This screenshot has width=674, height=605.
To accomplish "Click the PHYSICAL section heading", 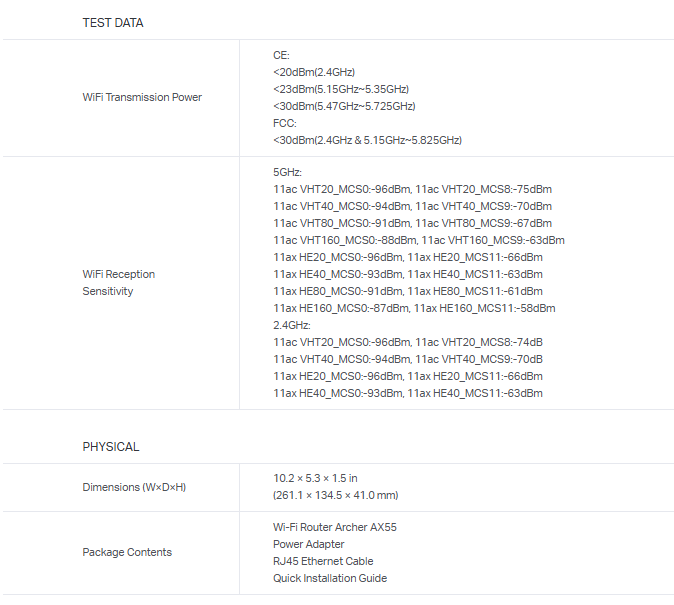I will pyautogui.click(x=111, y=447).
